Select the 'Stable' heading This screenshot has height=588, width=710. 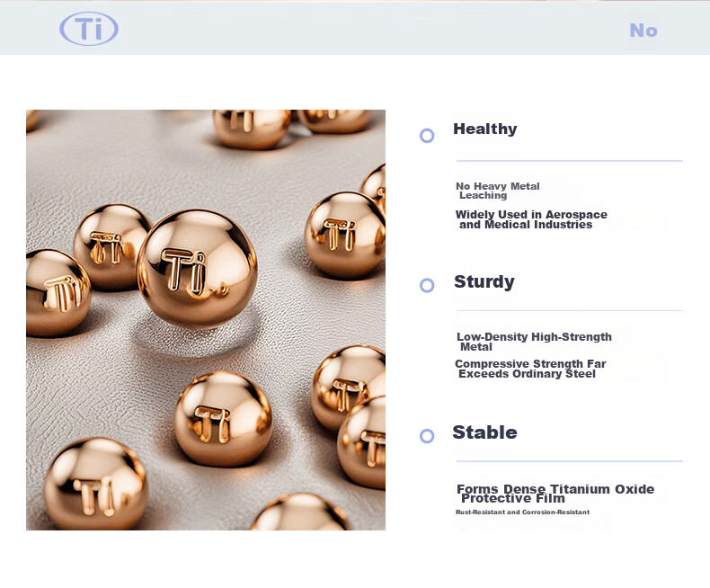pyautogui.click(x=484, y=432)
